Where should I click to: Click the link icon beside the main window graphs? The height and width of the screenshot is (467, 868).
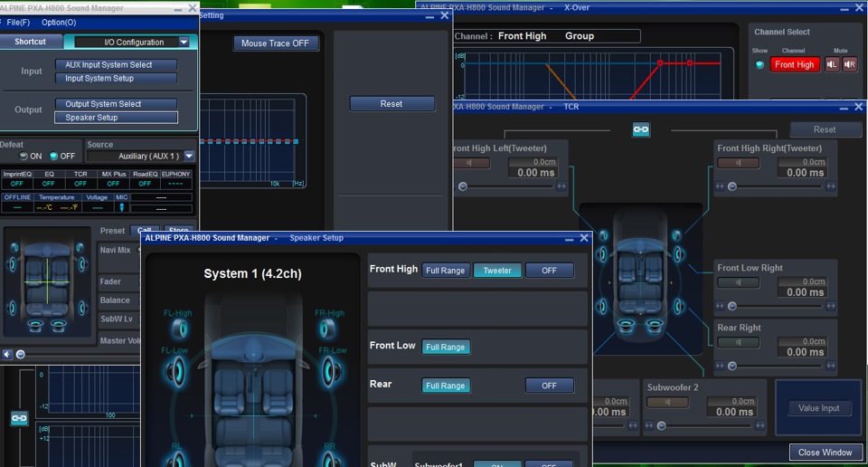click(x=19, y=418)
